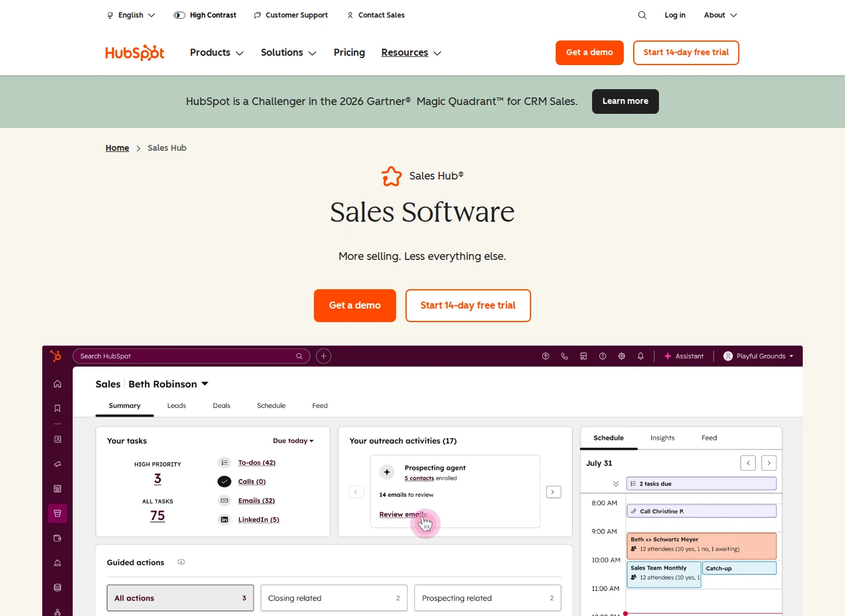845x616 pixels.
Task: Toggle High Contrast mode
Action: [205, 15]
